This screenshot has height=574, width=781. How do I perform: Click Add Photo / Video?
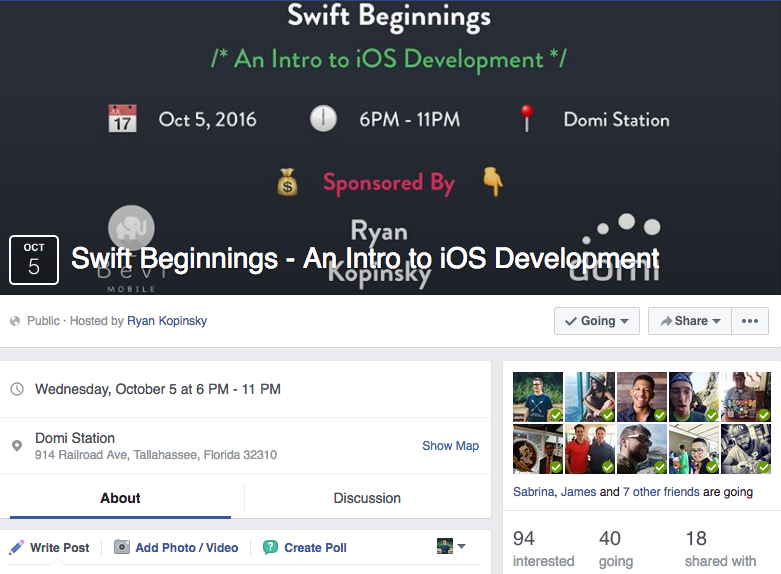point(187,548)
